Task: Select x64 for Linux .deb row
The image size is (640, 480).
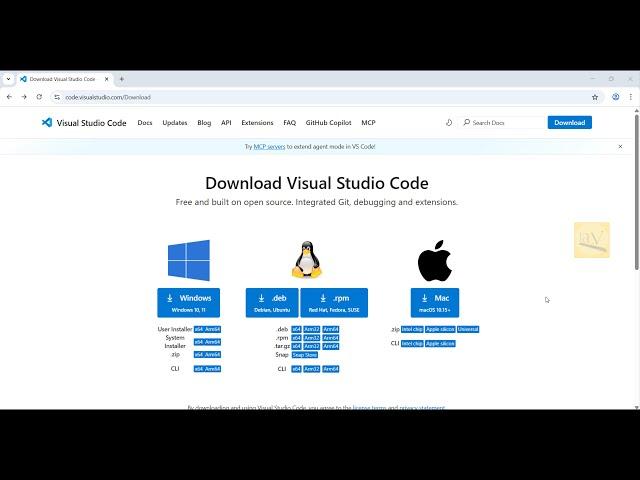Action: pyautogui.click(x=296, y=329)
